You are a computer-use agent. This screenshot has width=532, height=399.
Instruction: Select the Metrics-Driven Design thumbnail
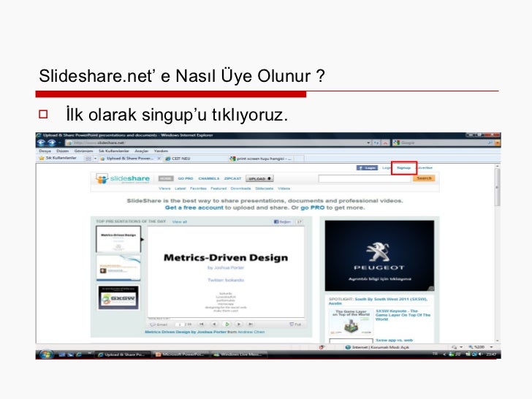point(118,239)
